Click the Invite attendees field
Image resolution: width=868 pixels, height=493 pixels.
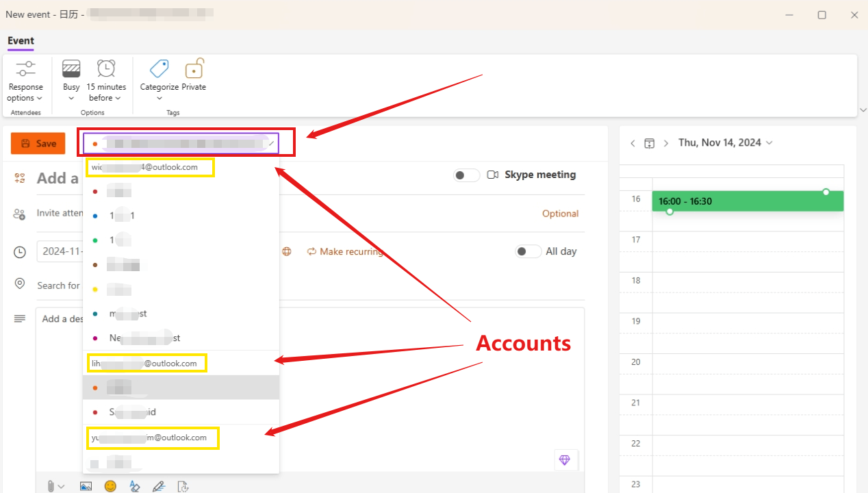60,214
